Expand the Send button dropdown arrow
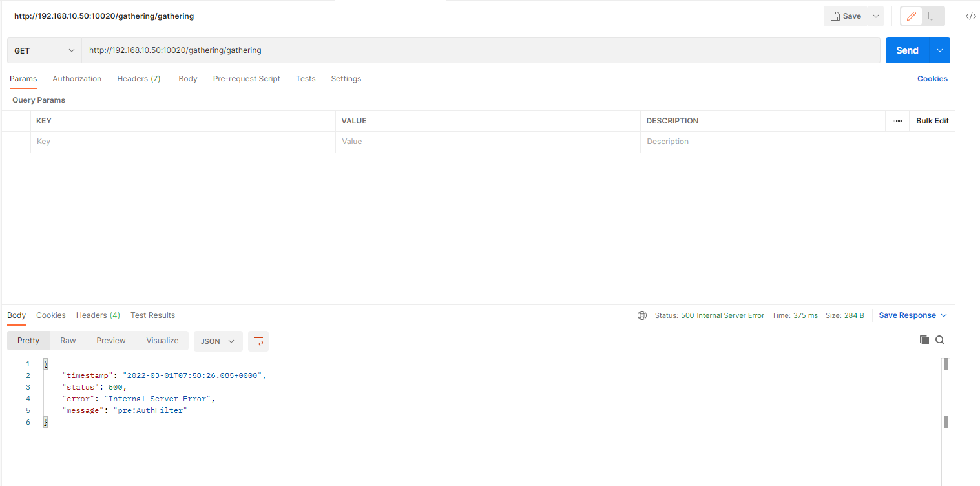980x486 pixels. (940, 50)
